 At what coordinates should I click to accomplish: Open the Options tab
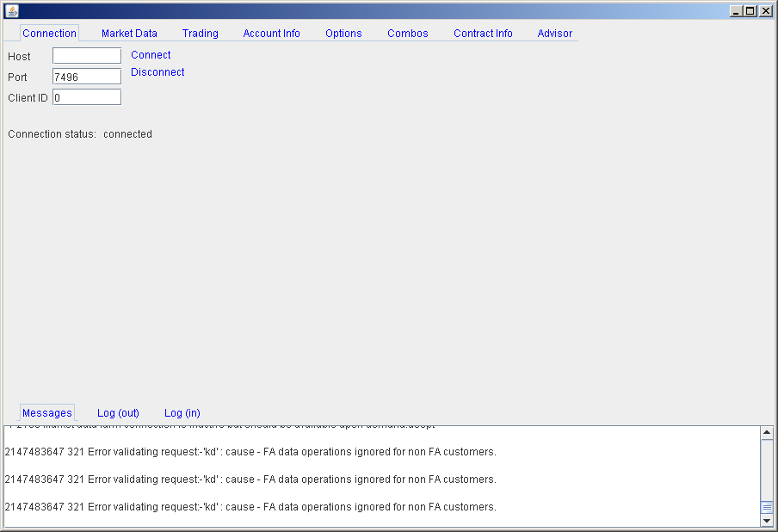point(343,34)
